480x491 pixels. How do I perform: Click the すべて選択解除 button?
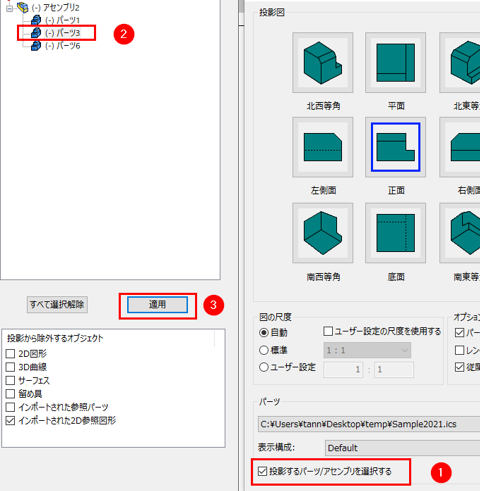pos(57,304)
